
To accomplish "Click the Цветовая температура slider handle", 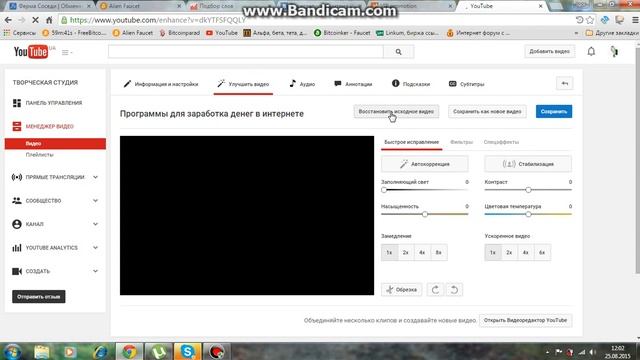I will pos(528,214).
